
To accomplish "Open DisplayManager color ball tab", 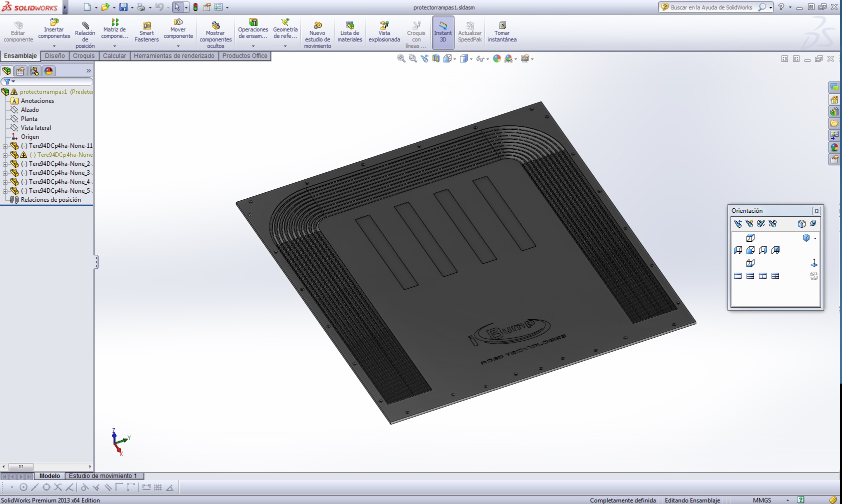I will point(48,71).
